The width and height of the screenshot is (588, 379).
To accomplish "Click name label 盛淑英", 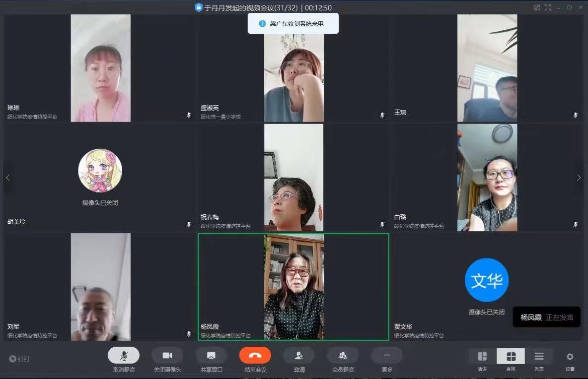I will (x=210, y=108).
